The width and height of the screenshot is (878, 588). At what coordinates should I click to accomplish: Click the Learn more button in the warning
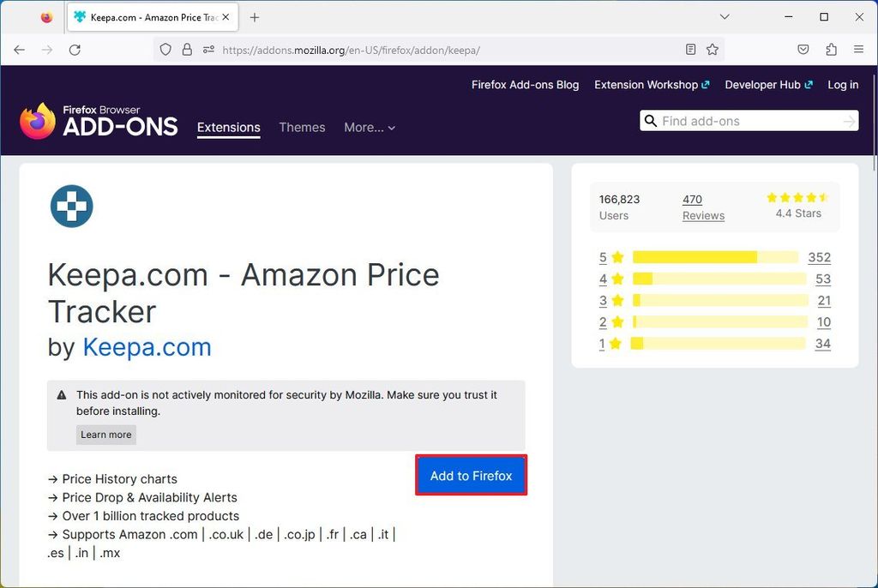click(105, 435)
